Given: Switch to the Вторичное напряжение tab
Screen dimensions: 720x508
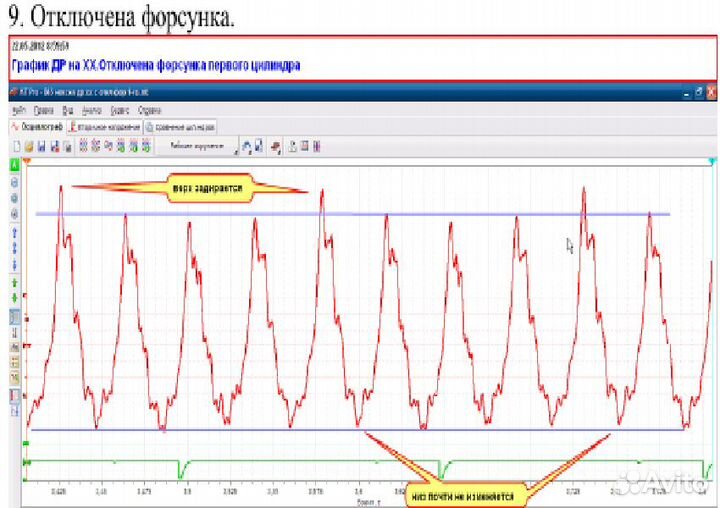Looking at the screenshot, I should [104, 127].
